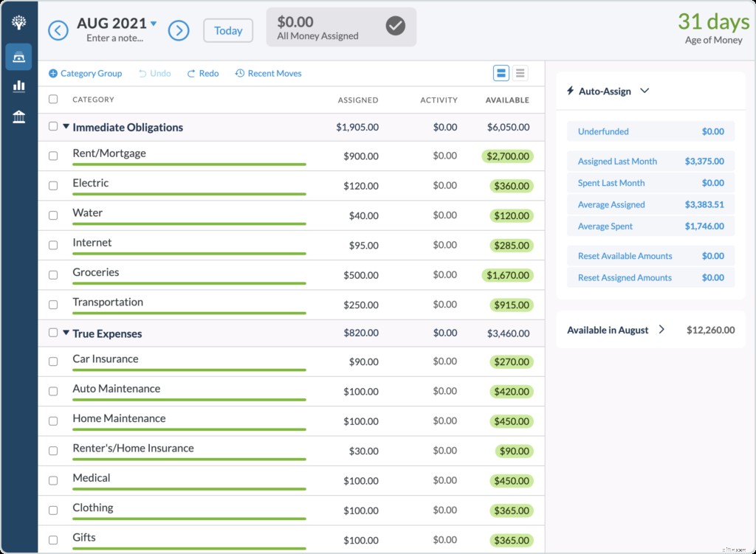
Task: Switch to compact list view
Action: click(520, 73)
